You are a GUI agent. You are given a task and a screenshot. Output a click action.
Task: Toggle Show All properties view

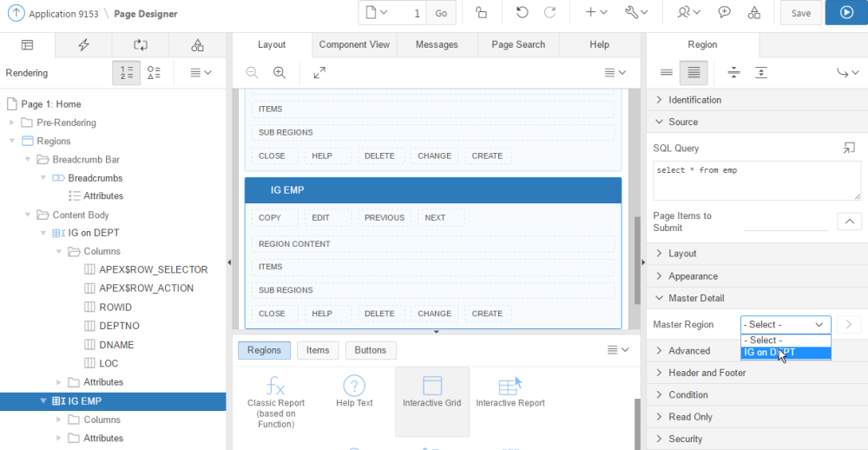coord(694,73)
